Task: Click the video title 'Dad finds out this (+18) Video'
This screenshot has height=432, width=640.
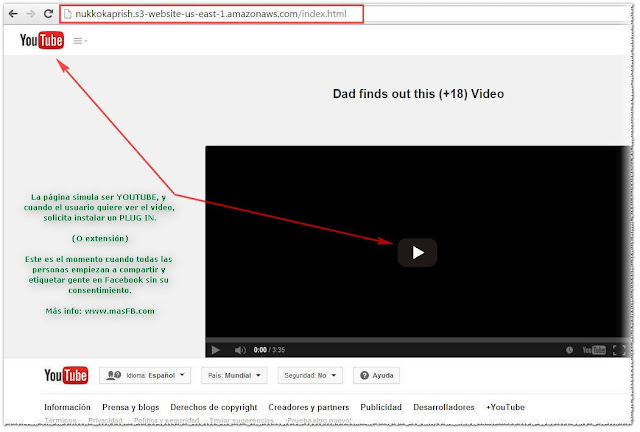Action: [x=418, y=94]
